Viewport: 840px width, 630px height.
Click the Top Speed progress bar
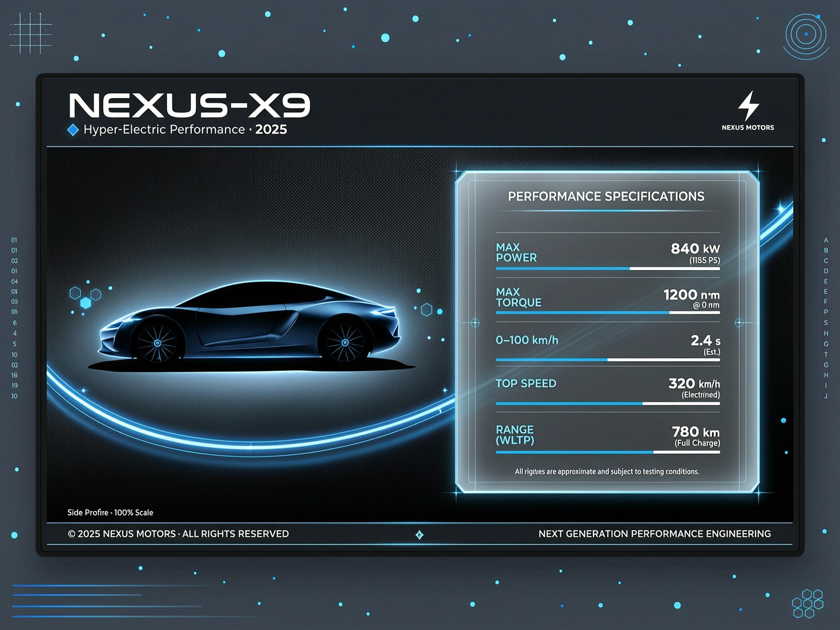click(x=608, y=403)
